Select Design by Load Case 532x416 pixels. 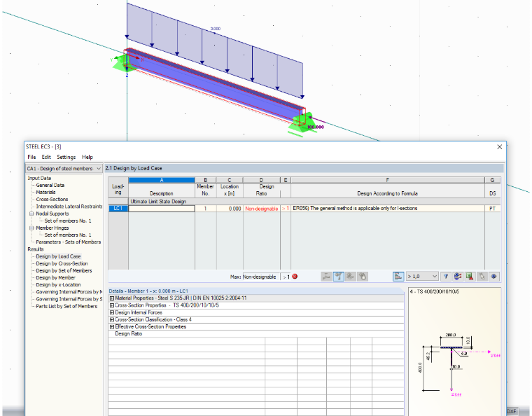click(x=58, y=256)
